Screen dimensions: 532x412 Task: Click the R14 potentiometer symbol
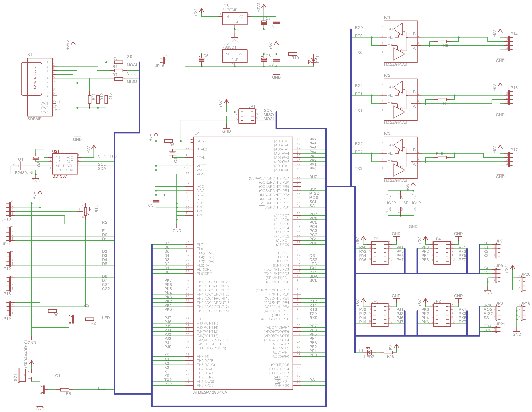85,212
